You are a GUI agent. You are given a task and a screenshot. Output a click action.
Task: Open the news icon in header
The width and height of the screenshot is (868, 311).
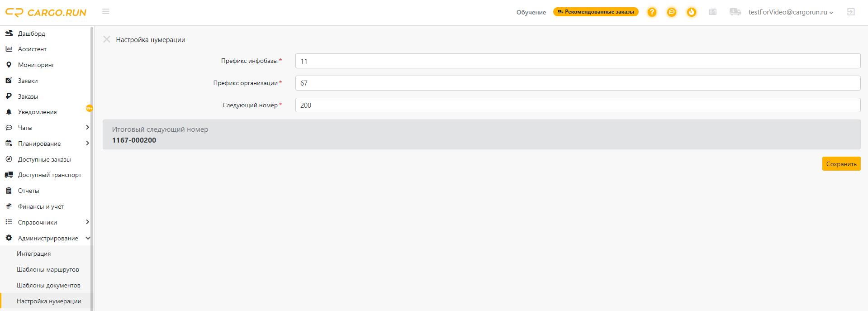coord(713,12)
